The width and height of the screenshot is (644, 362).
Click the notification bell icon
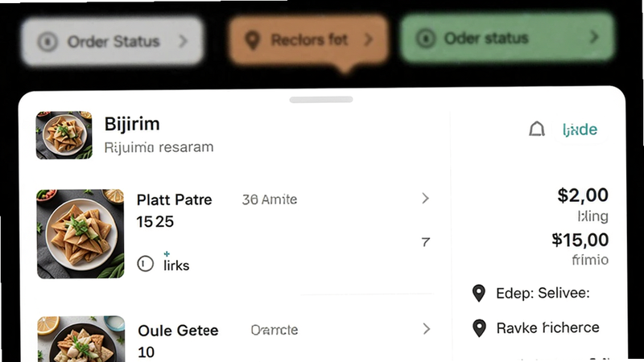[x=536, y=129]
